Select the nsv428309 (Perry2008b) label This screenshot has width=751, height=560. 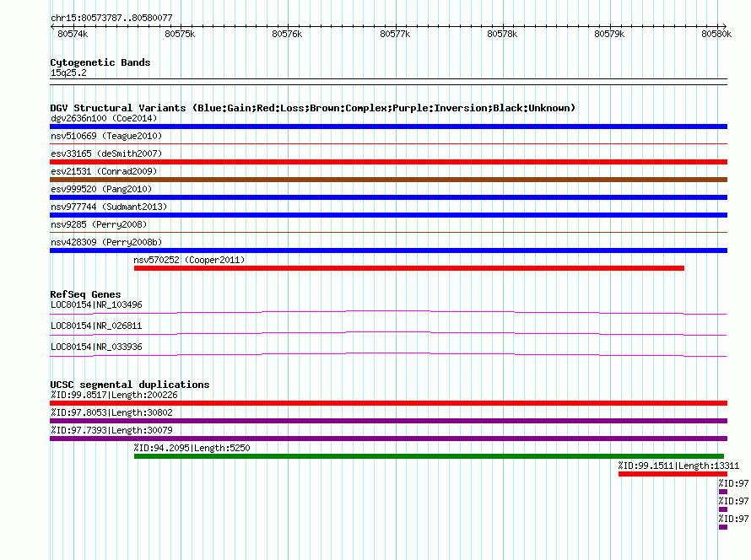pos(106,242)
